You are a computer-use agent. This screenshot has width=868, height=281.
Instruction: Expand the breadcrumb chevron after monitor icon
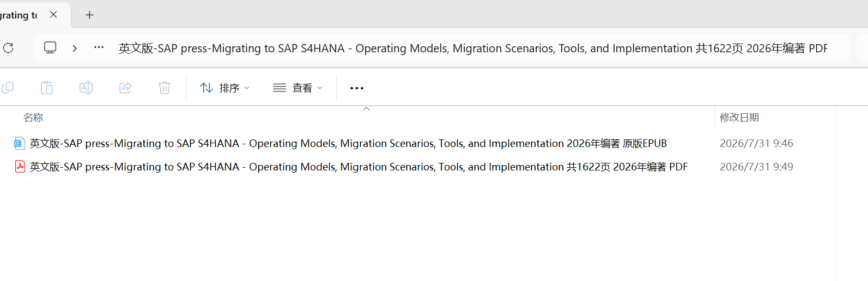click(x=75, y=48)
